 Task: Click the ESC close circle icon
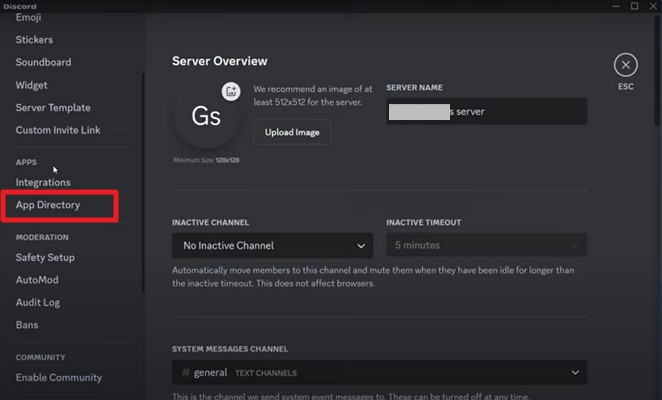625,66
